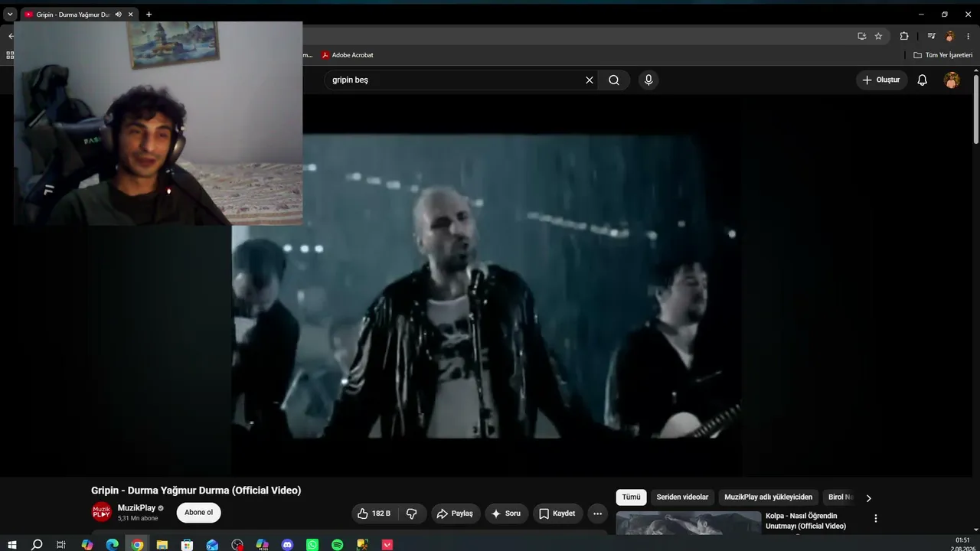Click the 5,31 Mn abone subscriber count

pos(138,518)
